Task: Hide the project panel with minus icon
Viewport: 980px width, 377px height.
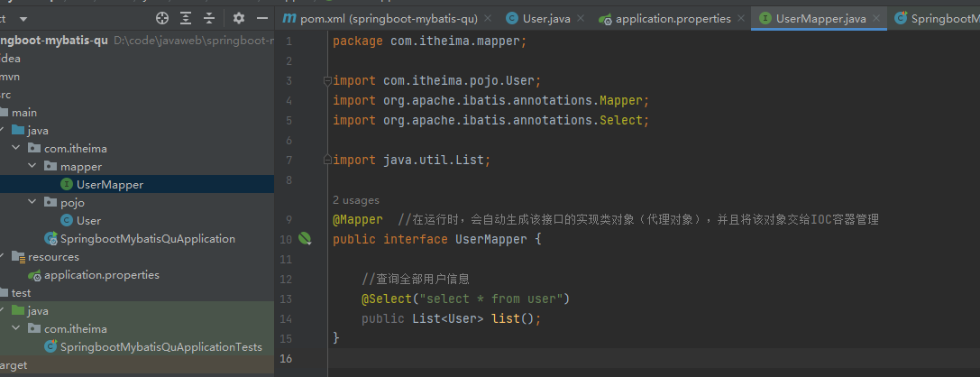Action: (x=262, y=18)
